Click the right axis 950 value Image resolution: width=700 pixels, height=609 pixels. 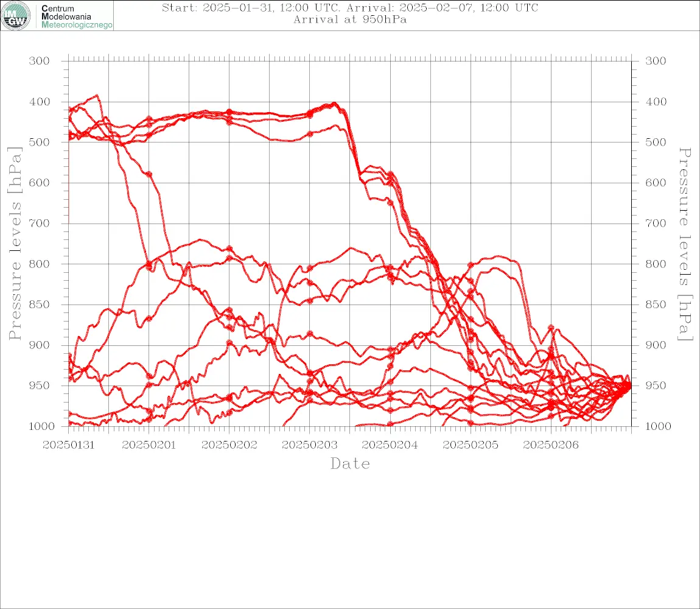tap(656, 385)
